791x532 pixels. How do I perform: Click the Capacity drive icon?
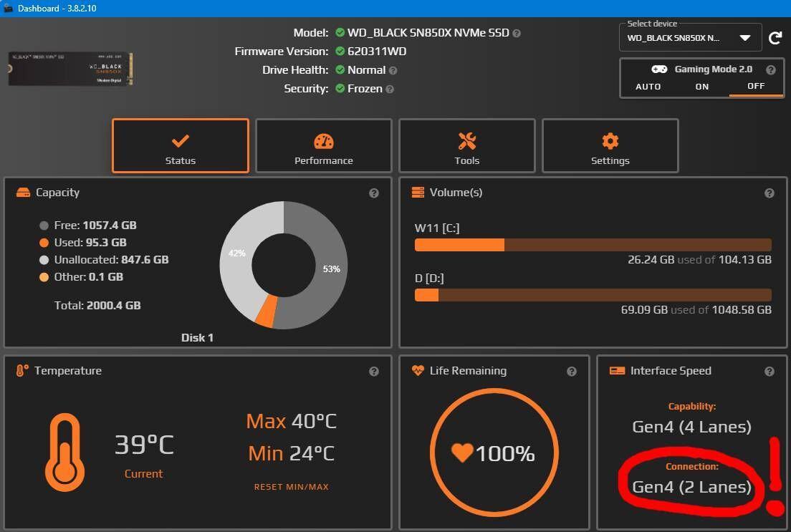click(23, 193)
